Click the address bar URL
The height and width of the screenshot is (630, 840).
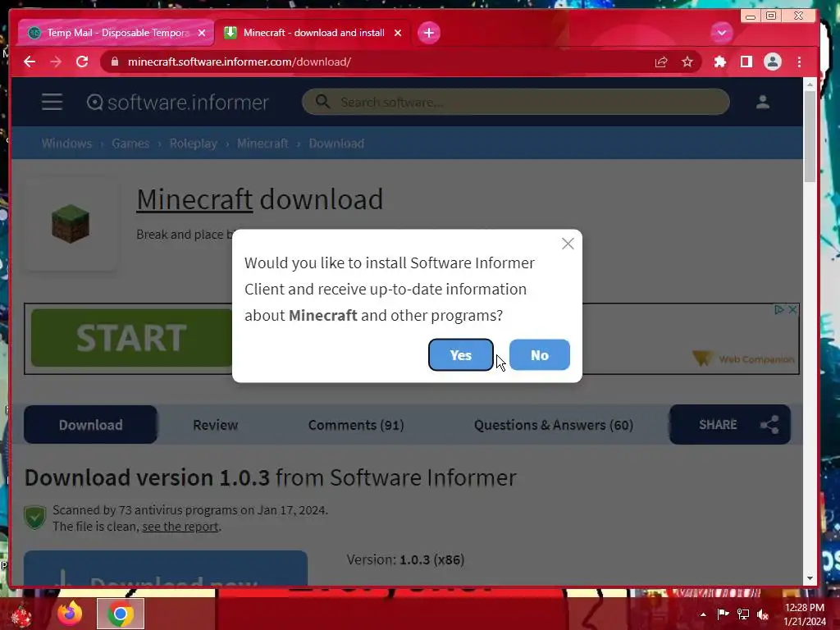click(240, 62)
